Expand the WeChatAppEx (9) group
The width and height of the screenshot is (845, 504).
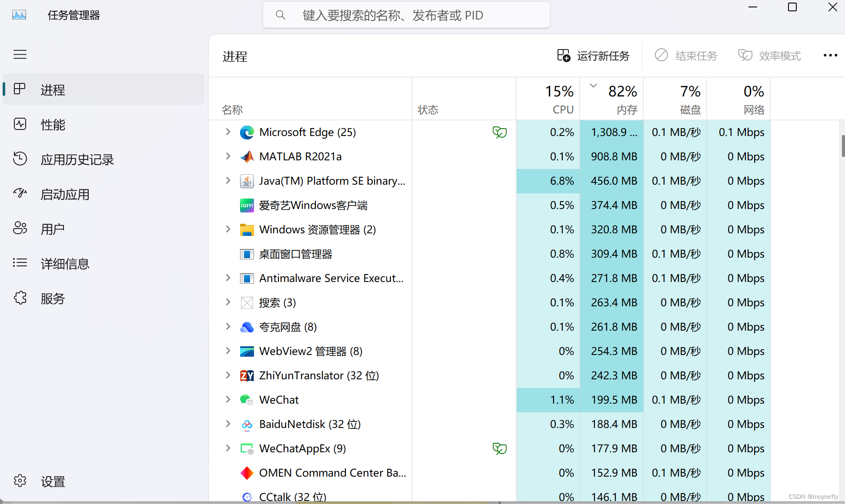pyautogui.click(x=228, y=448)
